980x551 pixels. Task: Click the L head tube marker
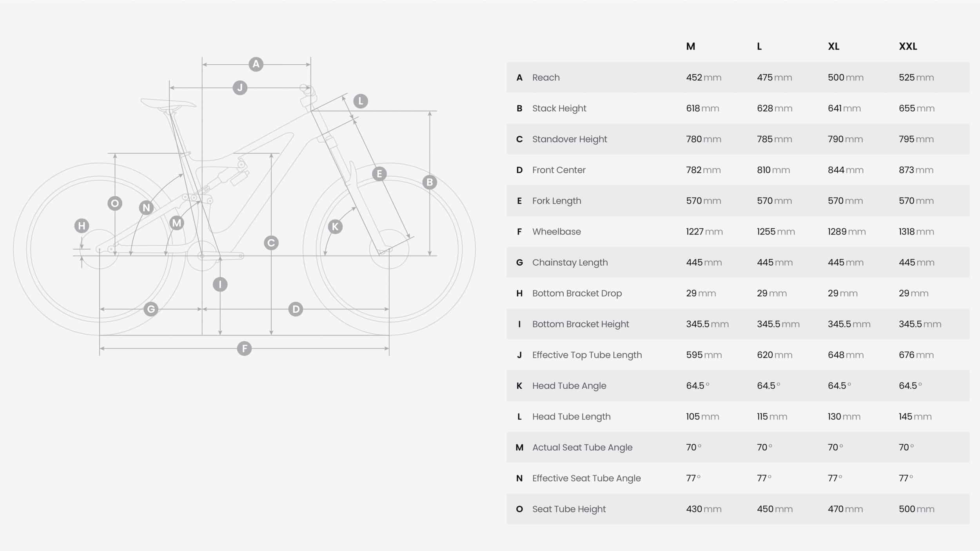pyautogui.click(x=361, y=101)
